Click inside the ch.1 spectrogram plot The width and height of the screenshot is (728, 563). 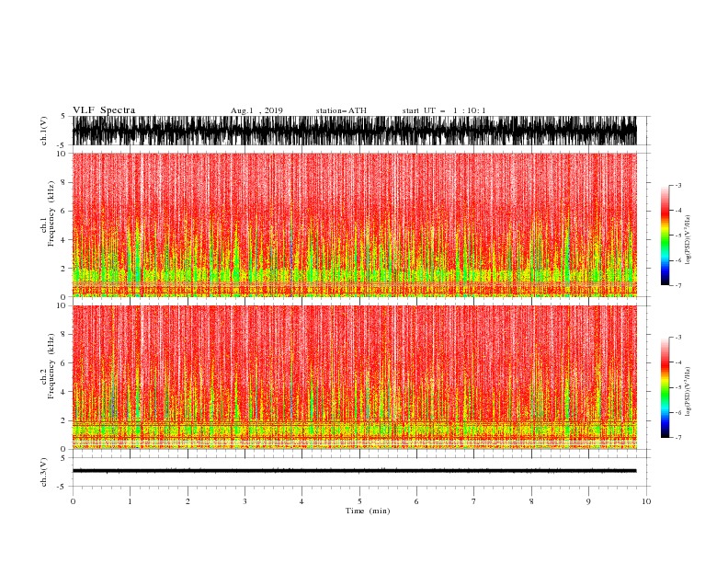coord(355,224)
